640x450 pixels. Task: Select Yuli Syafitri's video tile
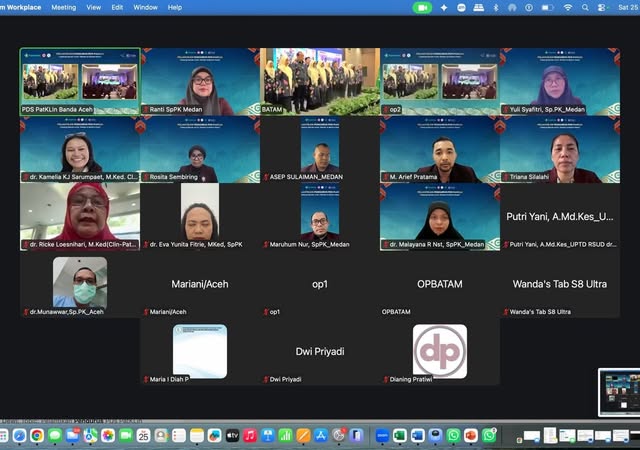tap(560, 82)
